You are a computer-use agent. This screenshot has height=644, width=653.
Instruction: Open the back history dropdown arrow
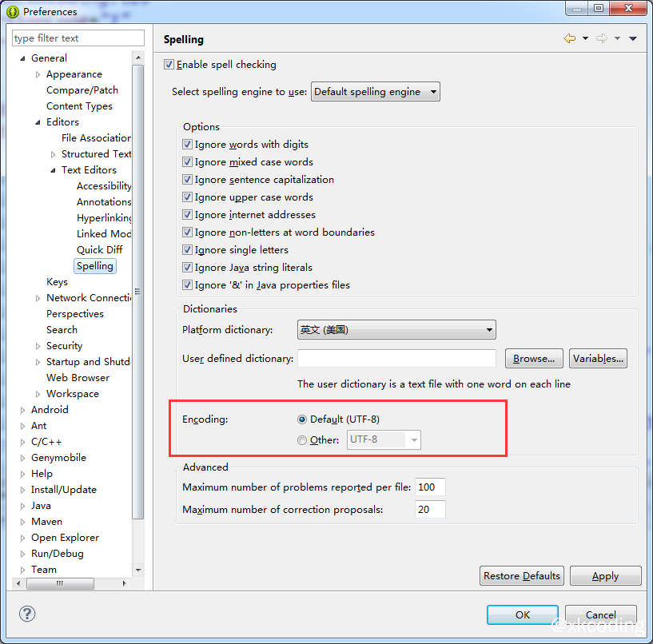click(585, 38)
